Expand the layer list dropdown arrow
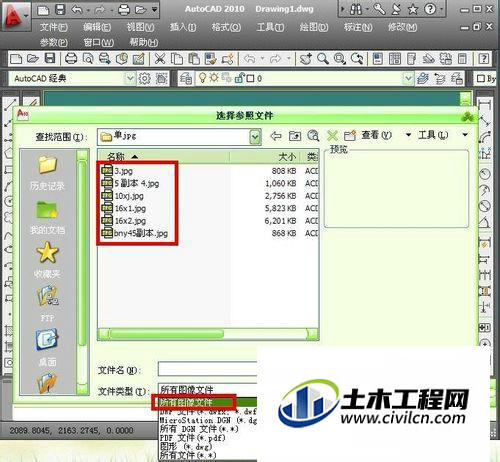The width and height of the screenshot is (500, 462). (x=408, y=79)
